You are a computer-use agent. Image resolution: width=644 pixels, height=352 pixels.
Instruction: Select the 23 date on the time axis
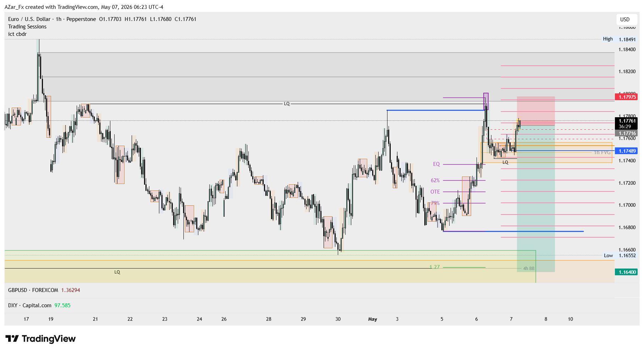165,319
